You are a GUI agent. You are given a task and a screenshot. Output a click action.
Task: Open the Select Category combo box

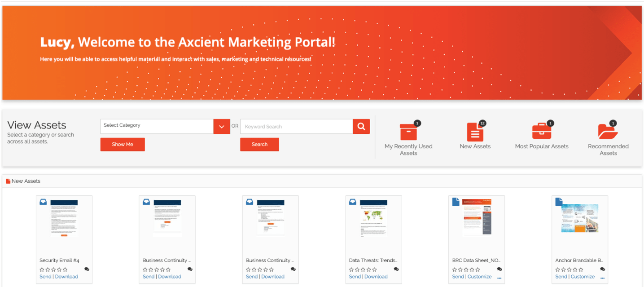[x=157, y=126]
